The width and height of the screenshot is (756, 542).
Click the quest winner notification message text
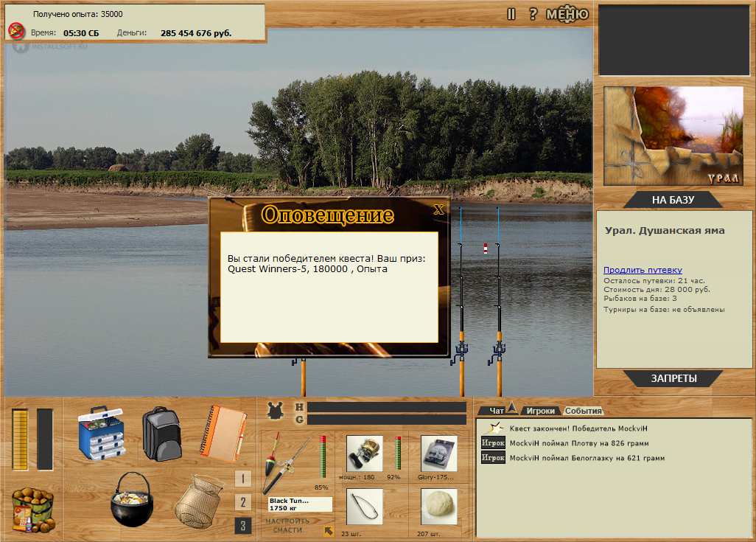tap(326, 263)
